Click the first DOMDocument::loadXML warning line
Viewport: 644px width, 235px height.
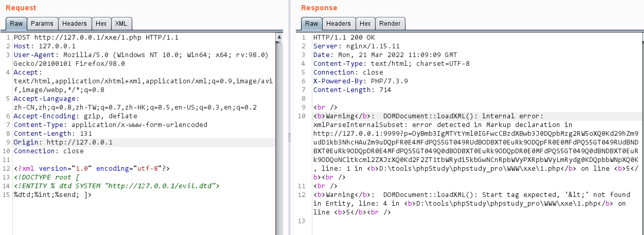click(x=429, y=116)
